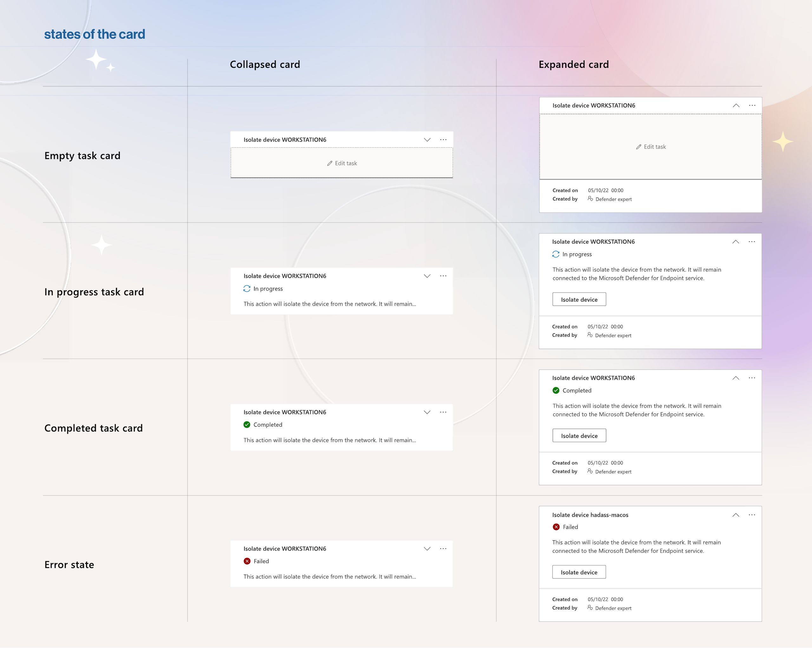The height and width of the screenshot is (648, 812).
Task: Click red error icon in collapsed Failed card
Action: [247, 561]
